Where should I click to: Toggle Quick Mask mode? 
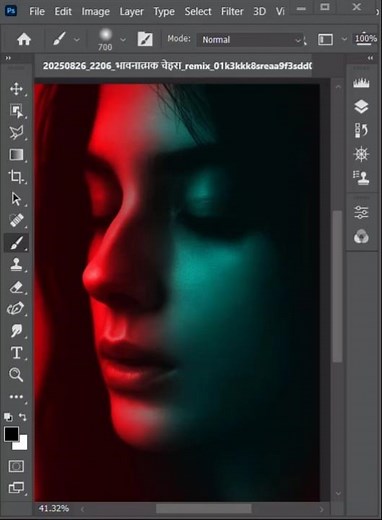16,466
